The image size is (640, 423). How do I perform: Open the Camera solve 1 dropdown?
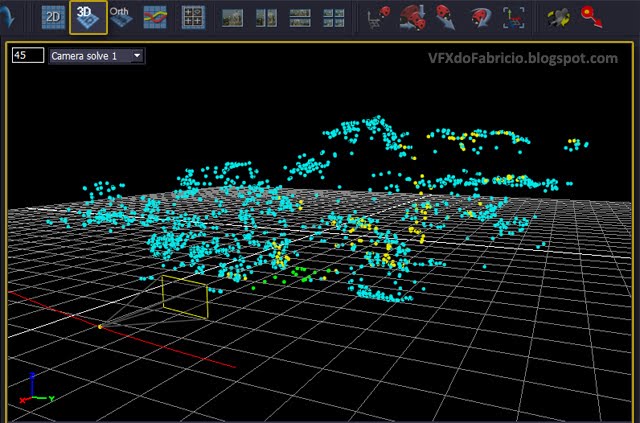97,56
